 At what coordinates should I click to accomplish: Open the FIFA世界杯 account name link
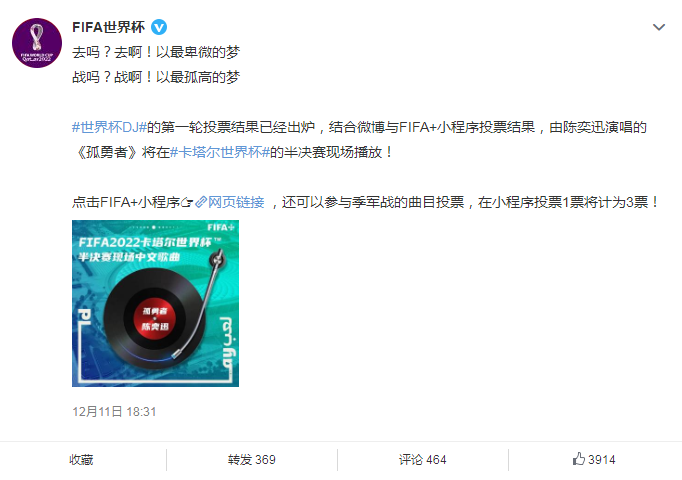point(108,27)
